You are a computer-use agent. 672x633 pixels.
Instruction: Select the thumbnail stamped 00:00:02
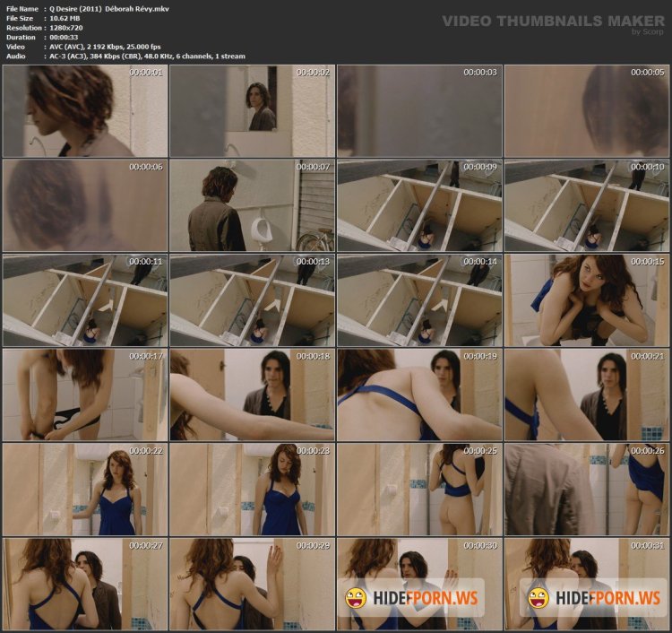(252, 111)
